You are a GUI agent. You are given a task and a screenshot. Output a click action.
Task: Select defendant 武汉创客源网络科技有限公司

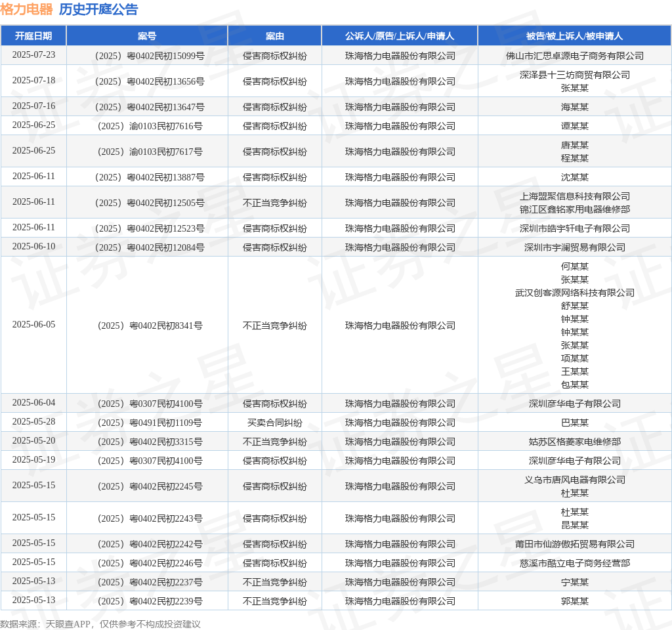coord(575,293)
